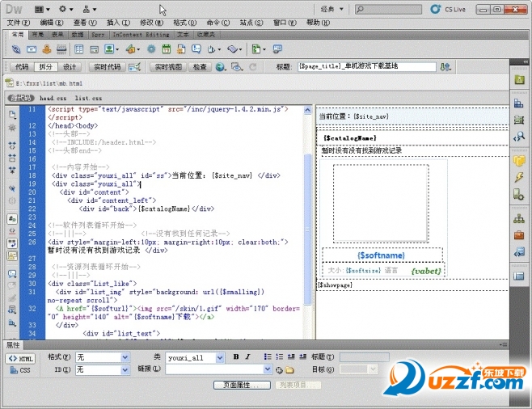532x409 pixels.
Task: Click the refresh design view icon
Action: click(253, 67)
